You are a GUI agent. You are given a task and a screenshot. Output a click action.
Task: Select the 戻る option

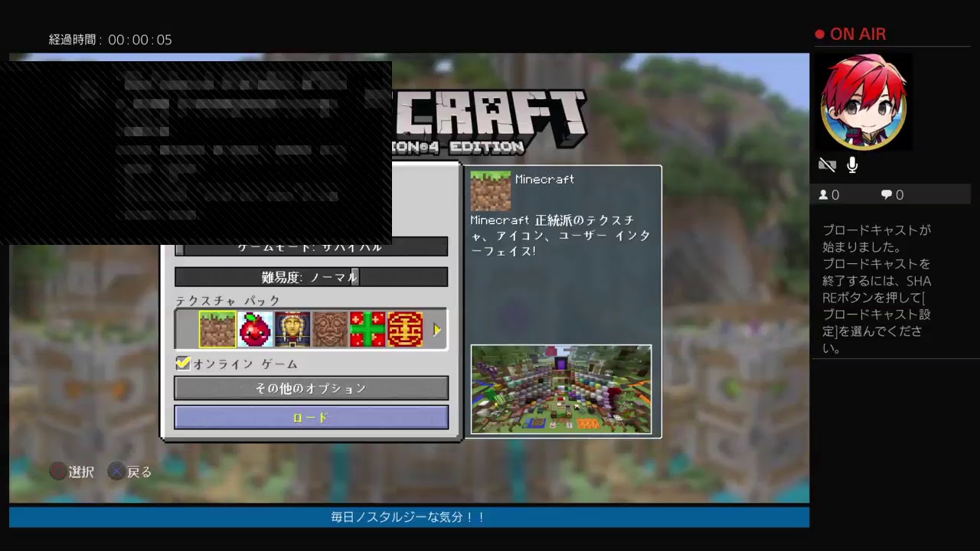(129, 472)
